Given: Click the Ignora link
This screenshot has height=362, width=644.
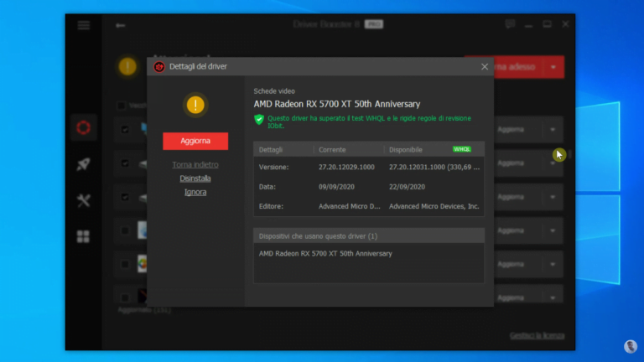Looking at the screenshot, I should pyautogui.click(x=195, y=192).
